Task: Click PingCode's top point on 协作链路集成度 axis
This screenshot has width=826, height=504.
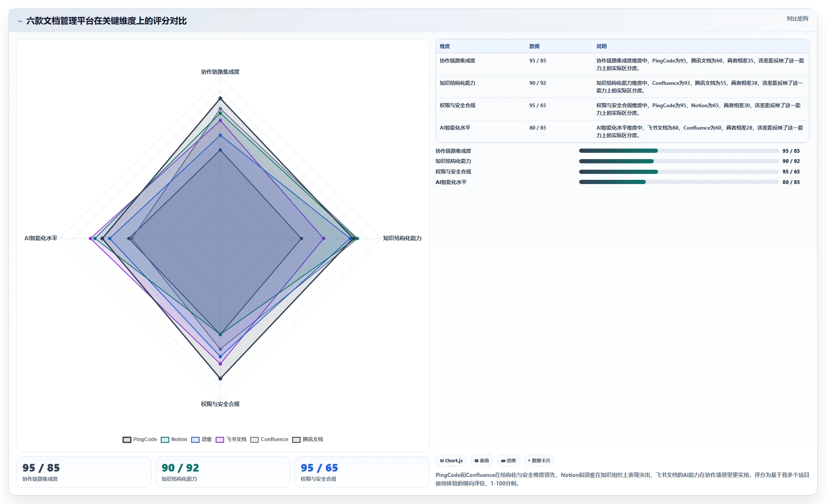Action: pos(220,99)
